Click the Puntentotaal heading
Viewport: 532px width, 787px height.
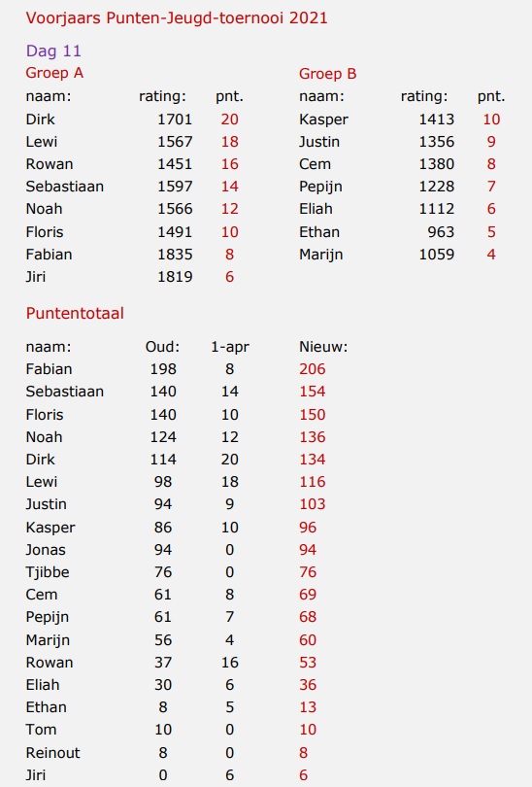click(75, 313)
